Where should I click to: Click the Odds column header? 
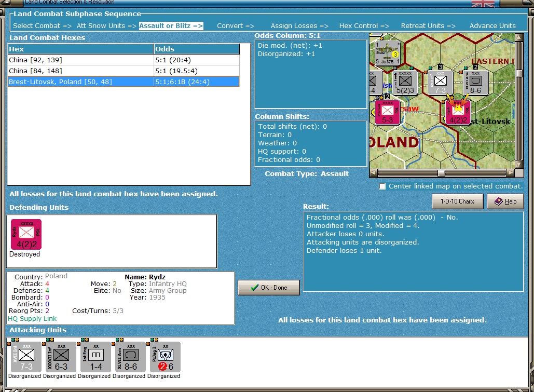point(197,49)
